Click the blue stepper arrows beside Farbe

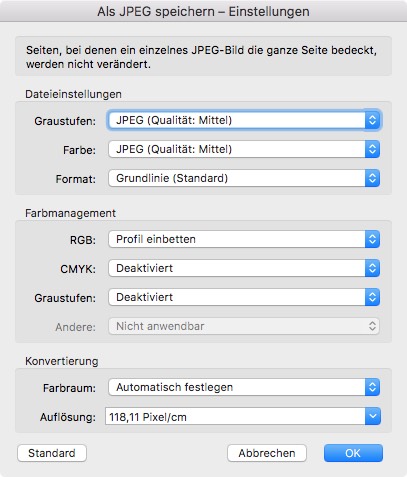372,149
